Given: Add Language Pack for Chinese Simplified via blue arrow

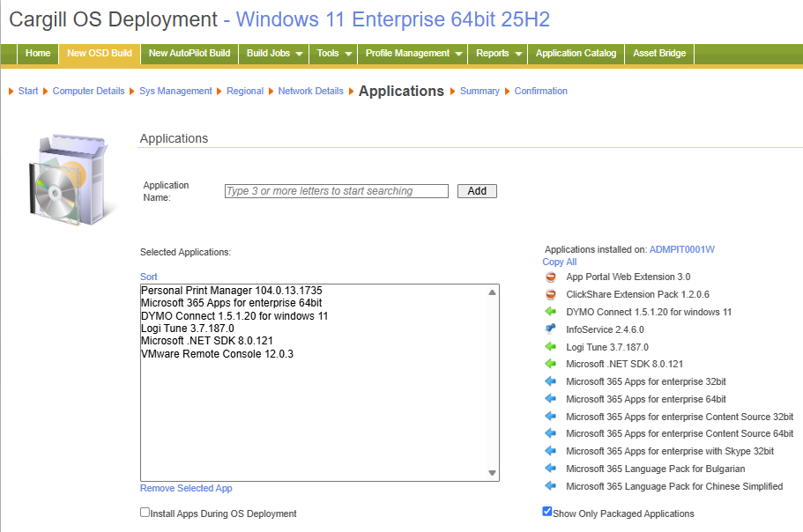Looking at the screenshot, I should [551, 486].
